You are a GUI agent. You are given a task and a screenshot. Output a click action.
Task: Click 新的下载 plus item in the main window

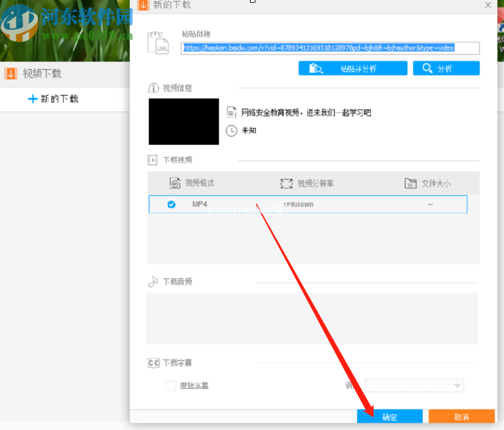point(53,99)
